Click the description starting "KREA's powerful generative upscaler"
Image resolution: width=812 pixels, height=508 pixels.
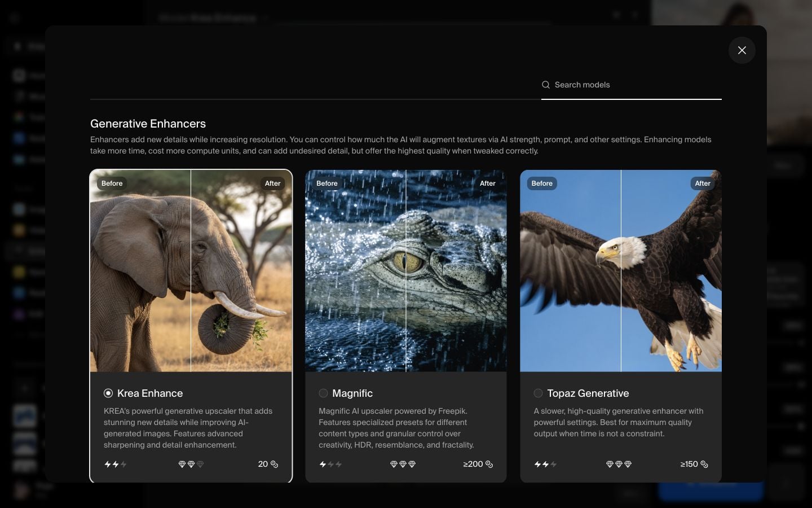click(x=188, y=428)
